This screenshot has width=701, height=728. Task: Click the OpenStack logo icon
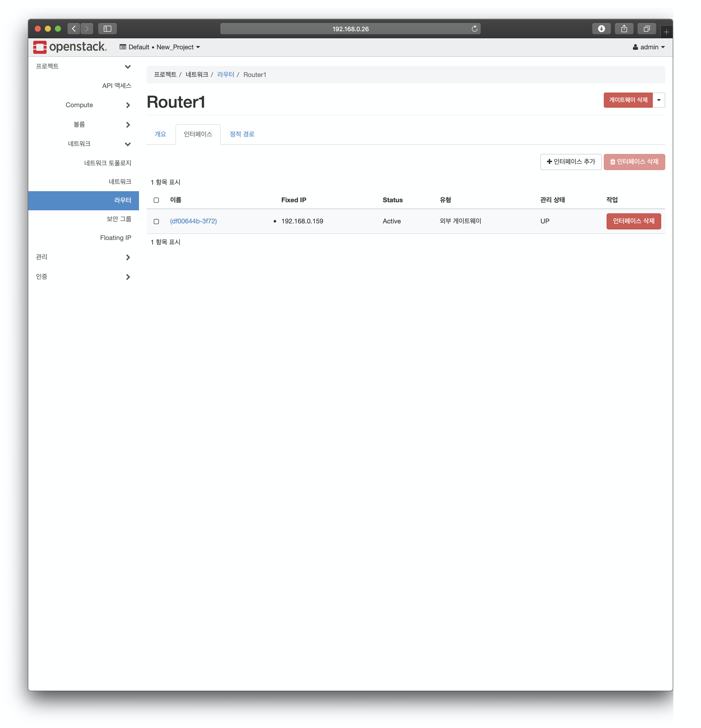pos(40,47)
